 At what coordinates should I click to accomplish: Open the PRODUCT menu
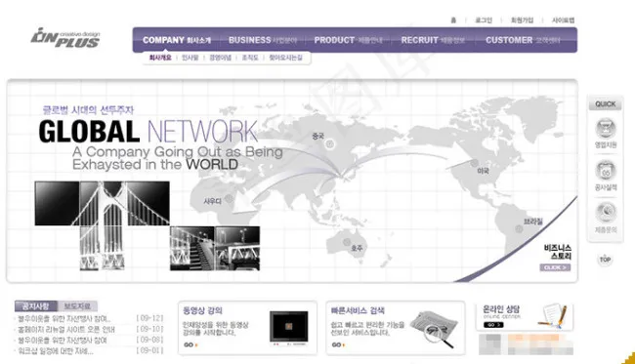349,40
